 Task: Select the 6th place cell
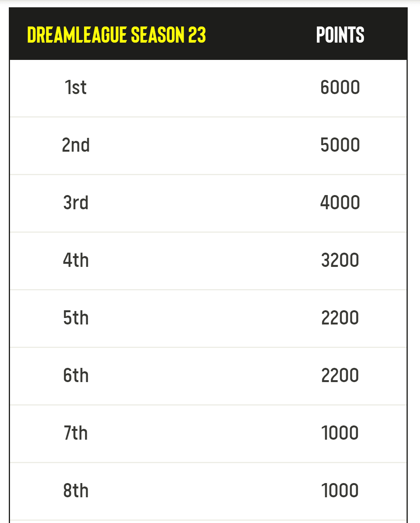point(76,376)
